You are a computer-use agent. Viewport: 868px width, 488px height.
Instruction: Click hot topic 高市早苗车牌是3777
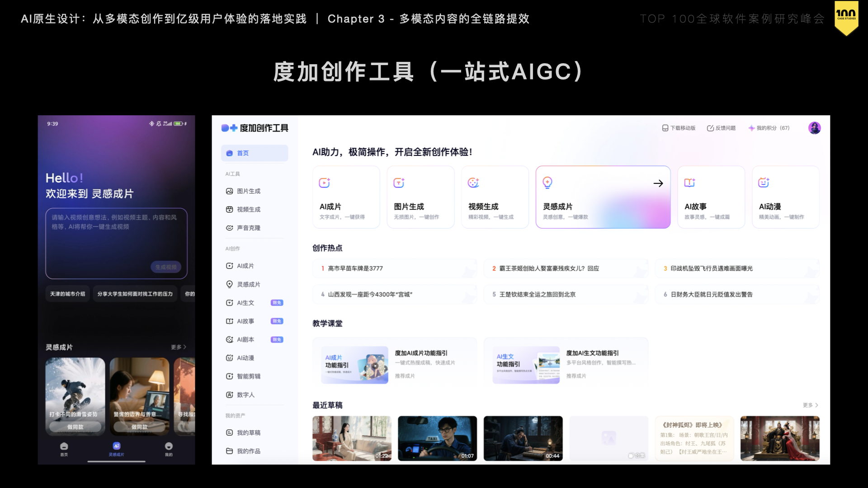pos(355,268)
